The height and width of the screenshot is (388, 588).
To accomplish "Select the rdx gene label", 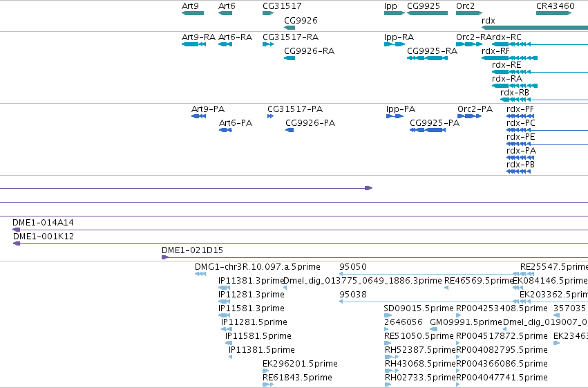I will [489, 21].
